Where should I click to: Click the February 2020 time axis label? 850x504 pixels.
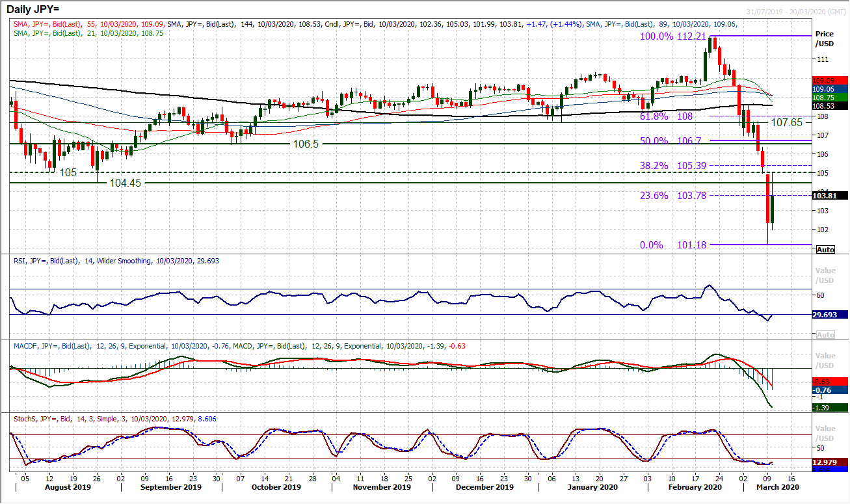coord(695,487)
